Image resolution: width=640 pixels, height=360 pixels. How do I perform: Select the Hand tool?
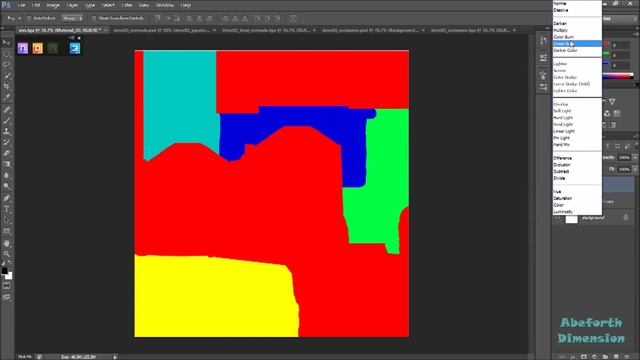pyautogui.click(x=7, y=244)
